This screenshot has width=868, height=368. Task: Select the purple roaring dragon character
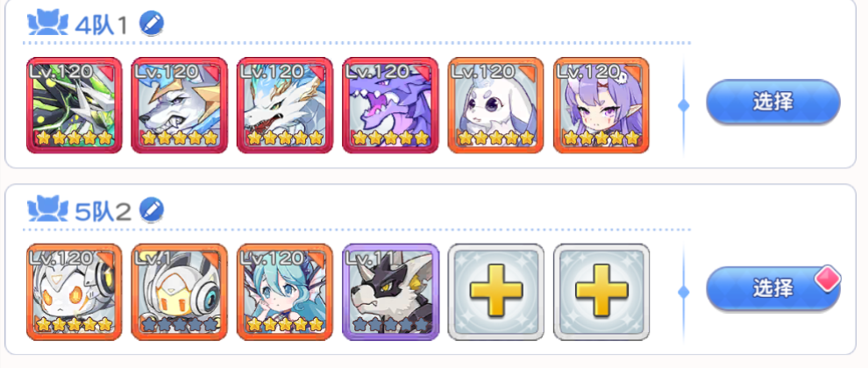tap(390, 105)
